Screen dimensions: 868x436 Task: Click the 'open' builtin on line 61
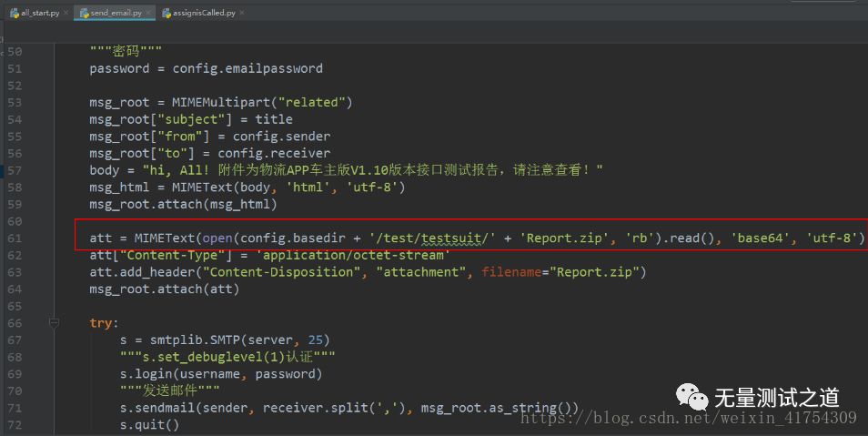217,238
